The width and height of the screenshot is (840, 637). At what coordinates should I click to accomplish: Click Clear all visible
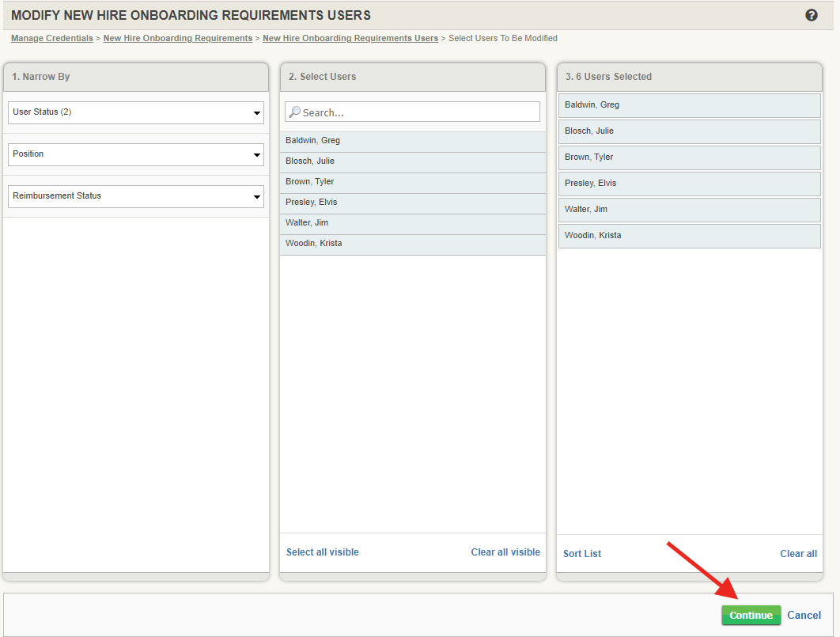click(x=505, y=552)
